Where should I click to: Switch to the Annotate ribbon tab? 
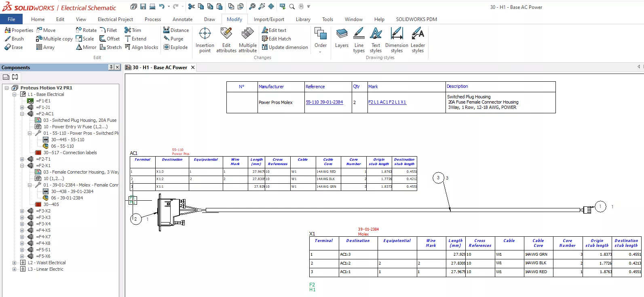pos(182,19)
